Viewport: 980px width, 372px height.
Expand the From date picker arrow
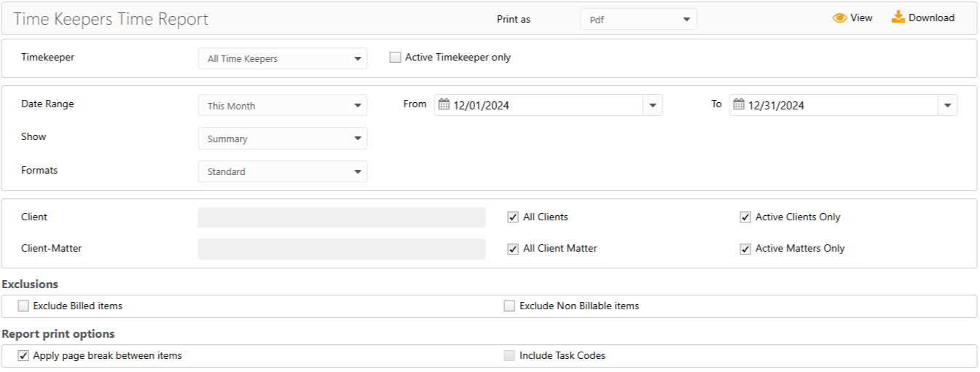pyautogui.click(x=652, y=106)
